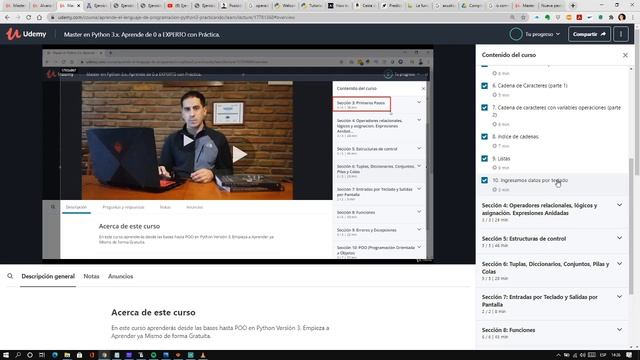Open the VLC cone icon on taskbar
This screenshot has height=360, width=640.
tap(203, 355)
